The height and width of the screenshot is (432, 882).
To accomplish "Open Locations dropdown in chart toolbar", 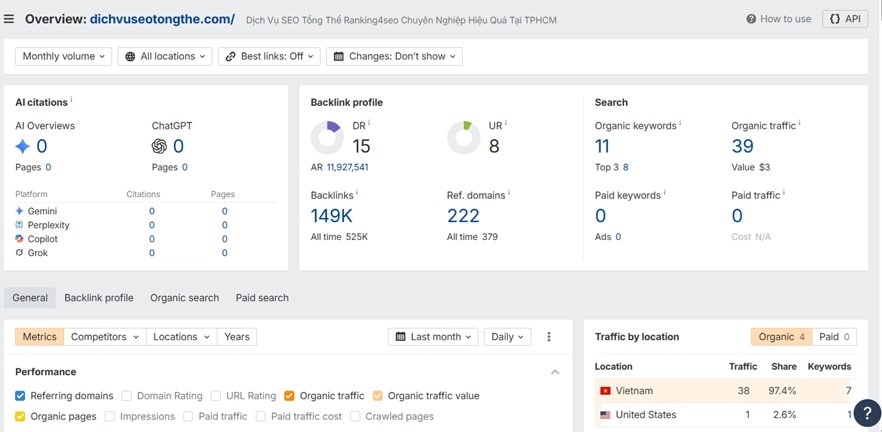I will click(182, 337).
